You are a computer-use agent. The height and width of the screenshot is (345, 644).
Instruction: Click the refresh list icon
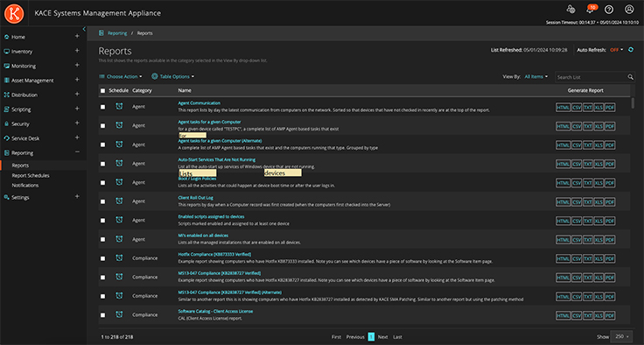(x=631, y=50)
